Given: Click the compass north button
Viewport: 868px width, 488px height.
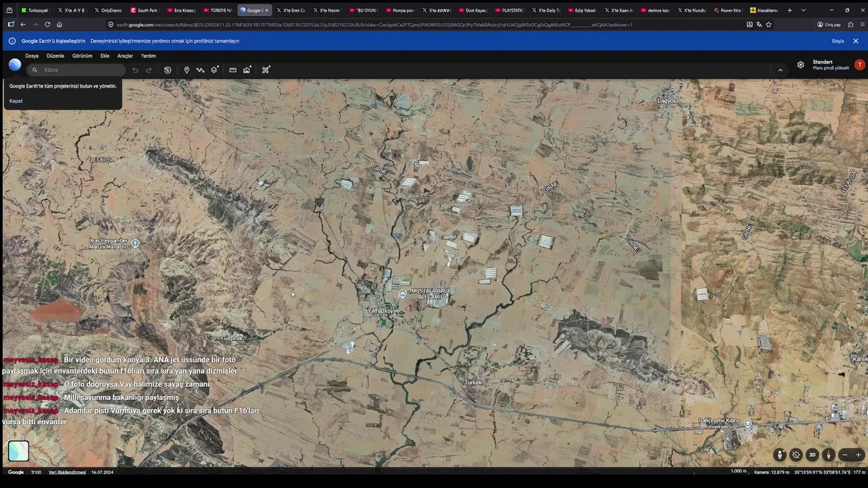Looking at the screenshot, I should pyautogui.click(x=828, y=455).
